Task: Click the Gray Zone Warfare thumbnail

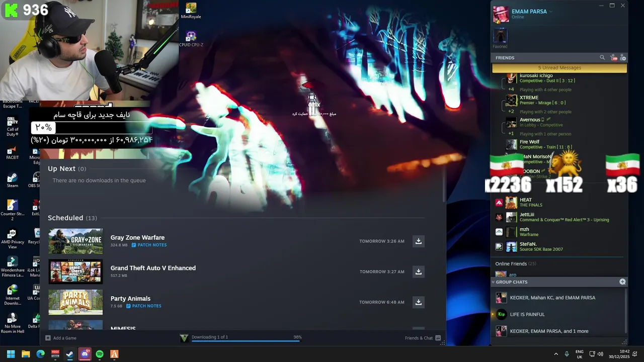Action: click(x=75, y=241)
